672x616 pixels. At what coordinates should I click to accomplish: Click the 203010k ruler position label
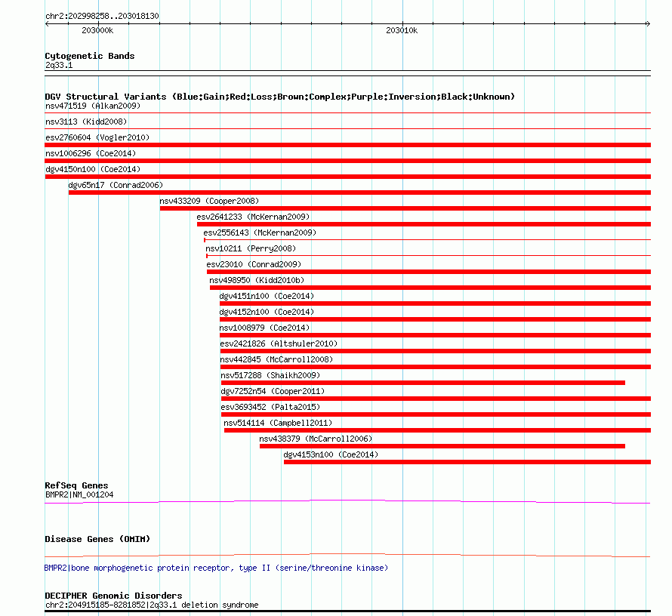click(x=402, y=30)
